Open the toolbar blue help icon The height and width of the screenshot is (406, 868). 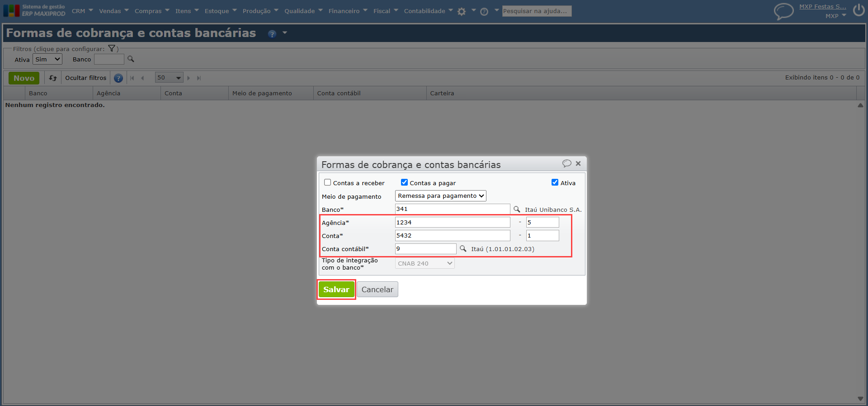coord(118,78)
